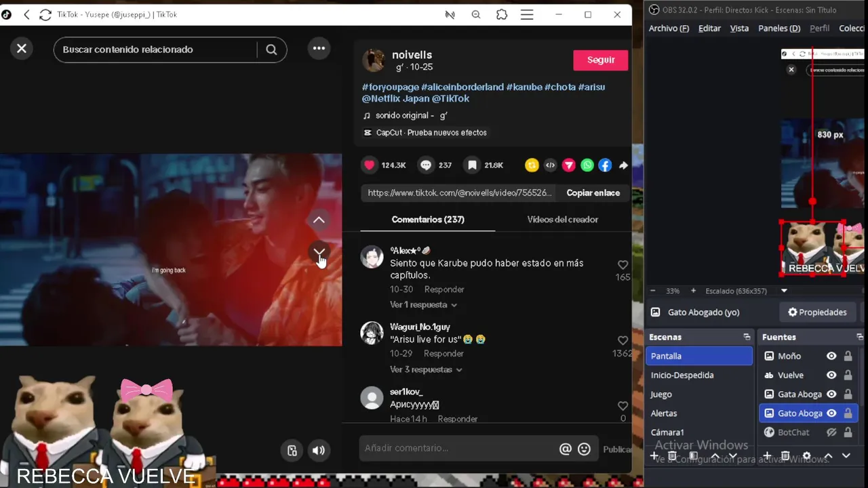Image resolution: width=868 pixels, height=488 pixels.
Task: Toggle visibility of Moño source
Action: pyautogui.click(x=831, y=356)
